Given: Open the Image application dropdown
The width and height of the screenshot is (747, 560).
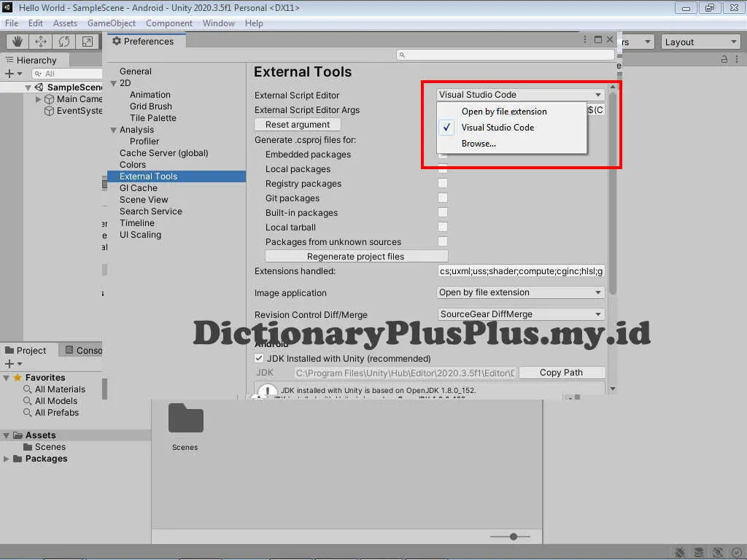Looking at the screenshot, I should tap(520, 292).
